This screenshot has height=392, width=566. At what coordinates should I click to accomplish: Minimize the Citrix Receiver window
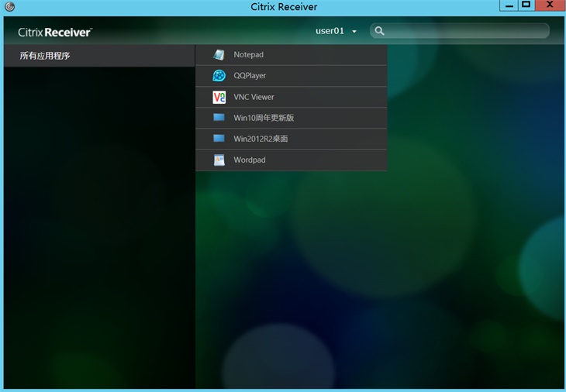click(x=509, y=5)
